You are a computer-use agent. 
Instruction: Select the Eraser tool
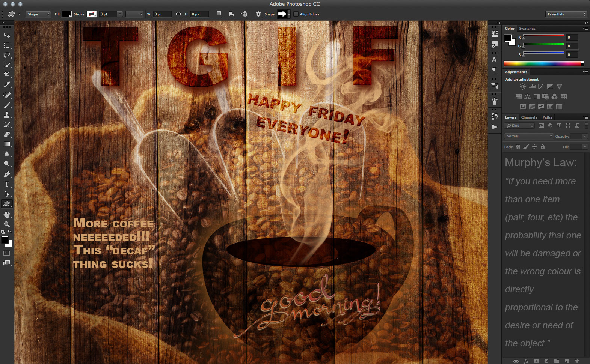(7, 134)
